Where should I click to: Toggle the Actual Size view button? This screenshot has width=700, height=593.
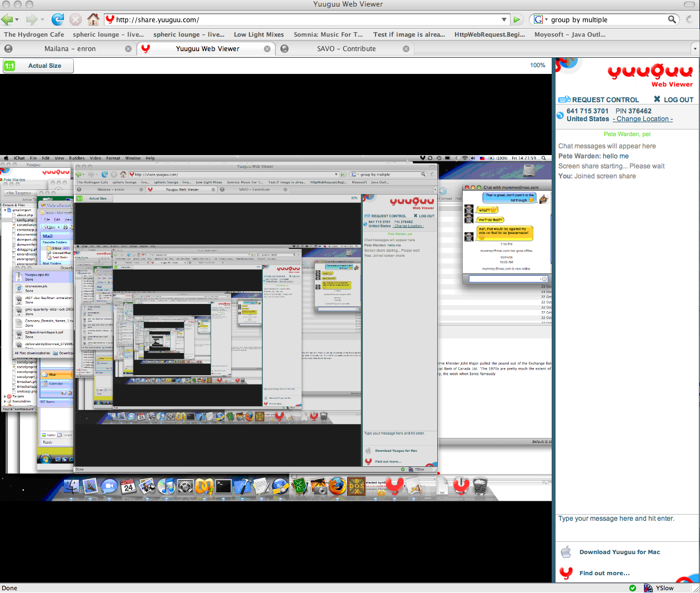point(38,66)
